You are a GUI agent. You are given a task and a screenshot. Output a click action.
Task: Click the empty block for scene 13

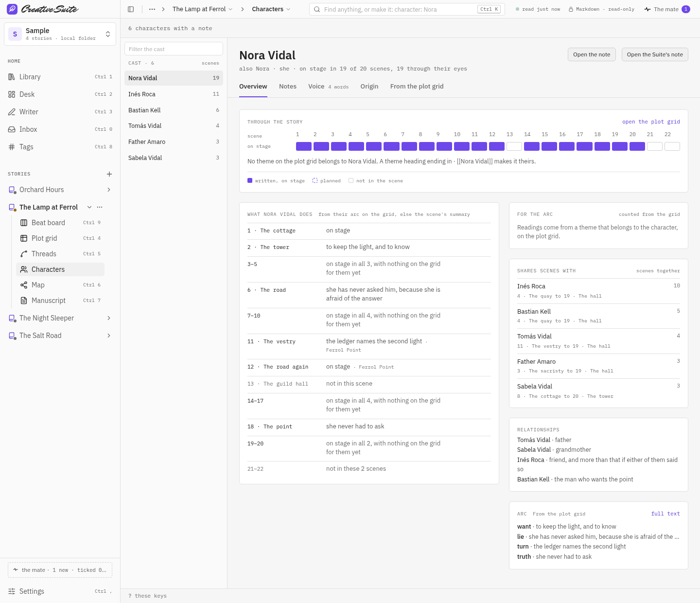pos(514,146)
